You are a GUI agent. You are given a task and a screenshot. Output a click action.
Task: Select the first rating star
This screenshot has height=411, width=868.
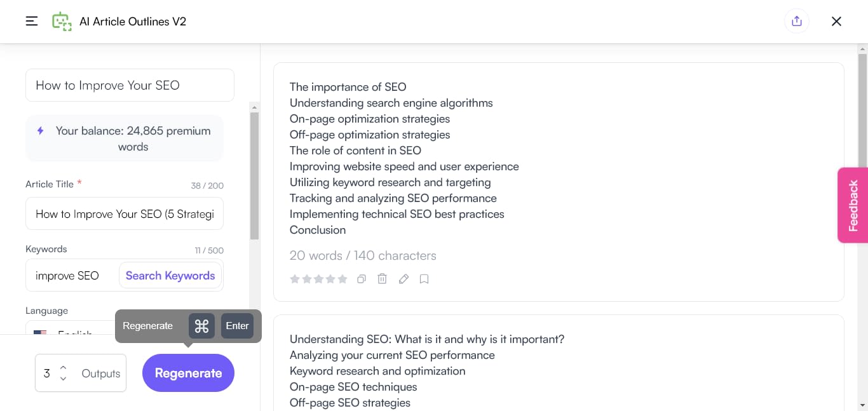(295, 278)
